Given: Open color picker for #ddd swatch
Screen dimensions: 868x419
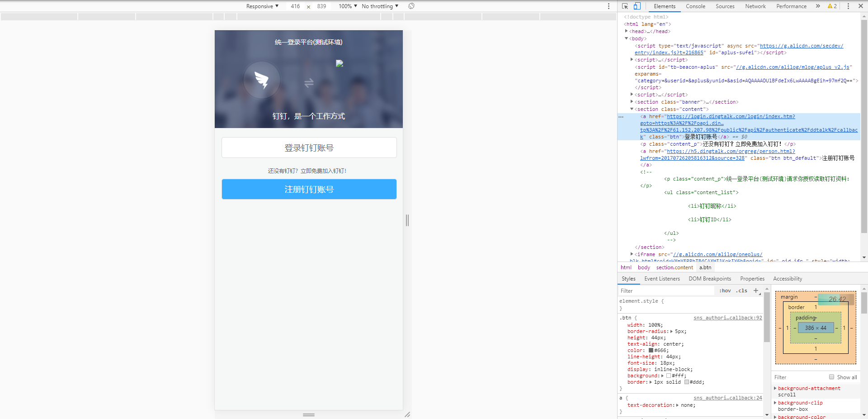Looking at the screenshot, I should (686, 382).
